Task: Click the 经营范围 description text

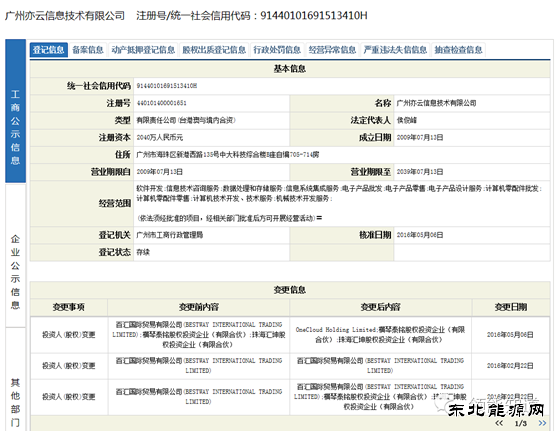Action: click(339, 203)
